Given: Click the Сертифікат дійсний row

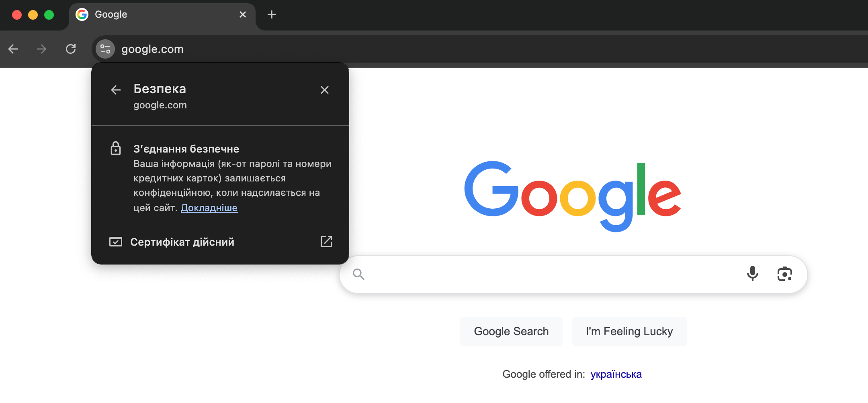Looking at the screenshot, I should pyautogui.click(x=182, y=242).
